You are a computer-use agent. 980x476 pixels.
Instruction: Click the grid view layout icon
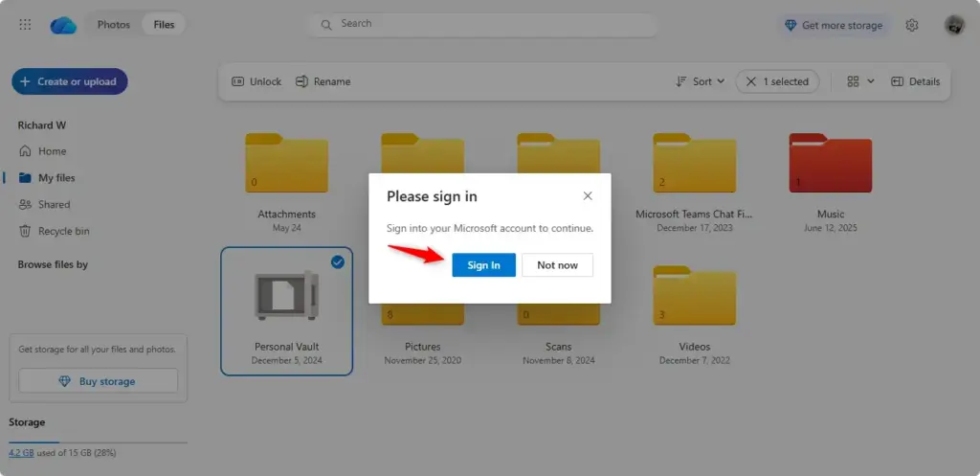(x=853, y=81)
